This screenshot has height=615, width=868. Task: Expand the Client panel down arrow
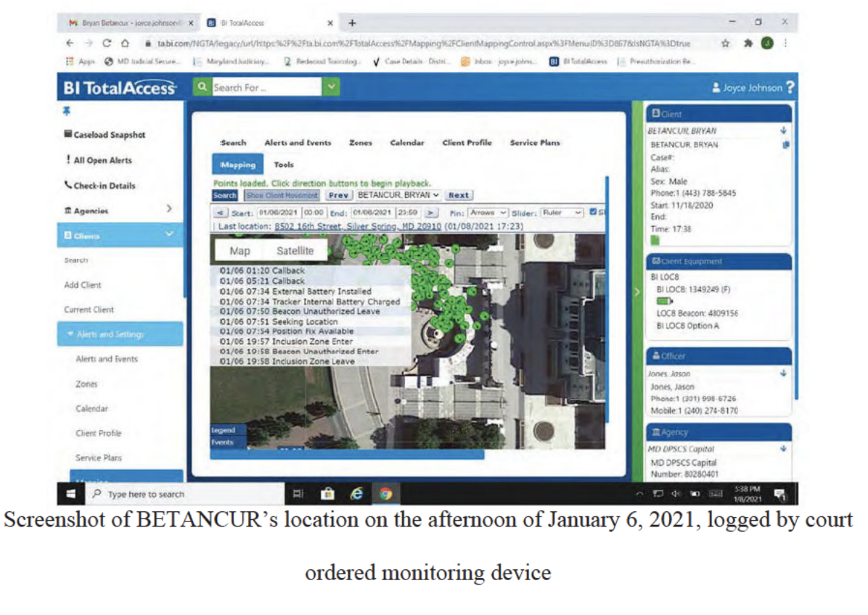(783, 131)
